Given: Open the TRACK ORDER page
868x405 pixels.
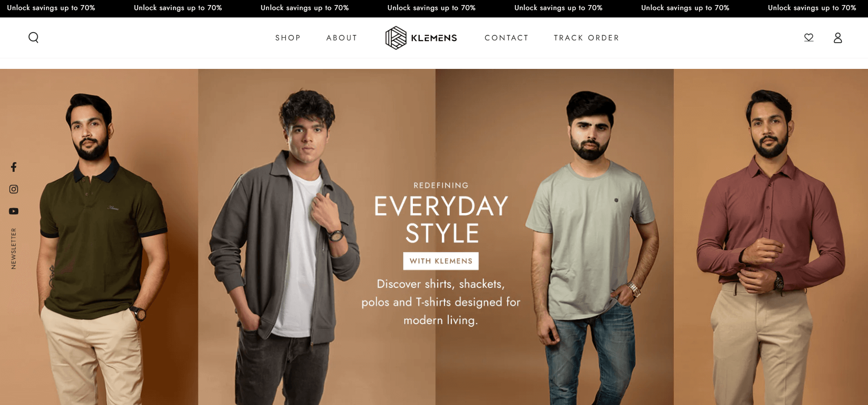Looking at the screenshot, I should (x=586, y=38).
